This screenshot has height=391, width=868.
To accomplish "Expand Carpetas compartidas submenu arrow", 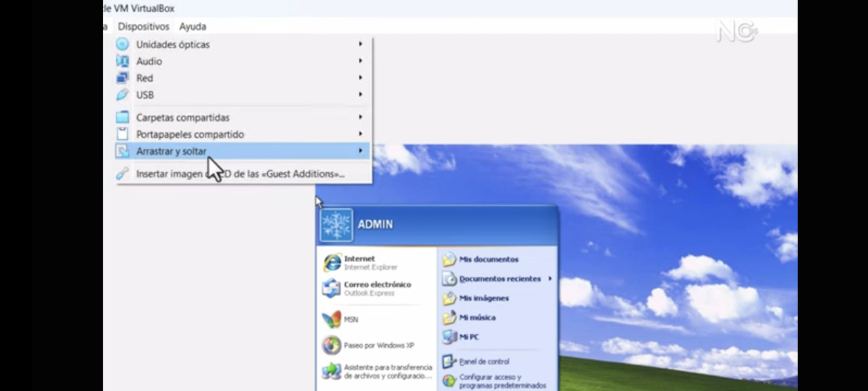I will 361,117.
